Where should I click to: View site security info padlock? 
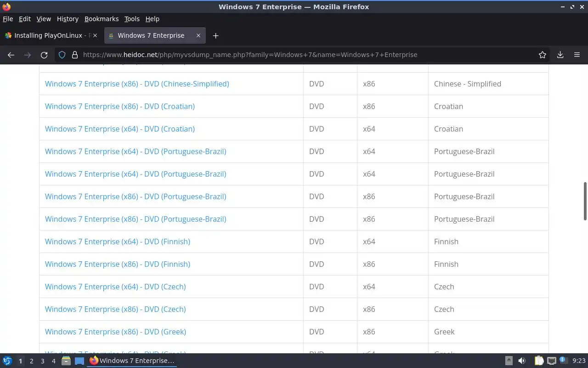75,55
